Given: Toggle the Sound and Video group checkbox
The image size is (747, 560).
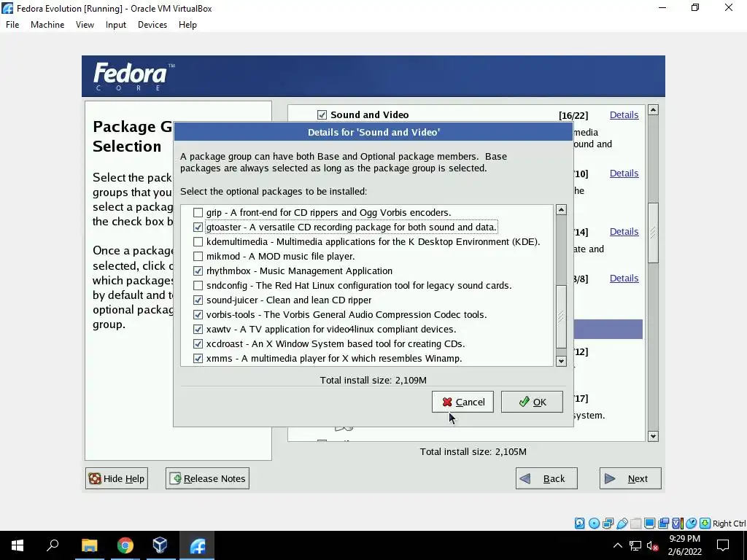Looking at the screenshot, I should coord(322,114).
